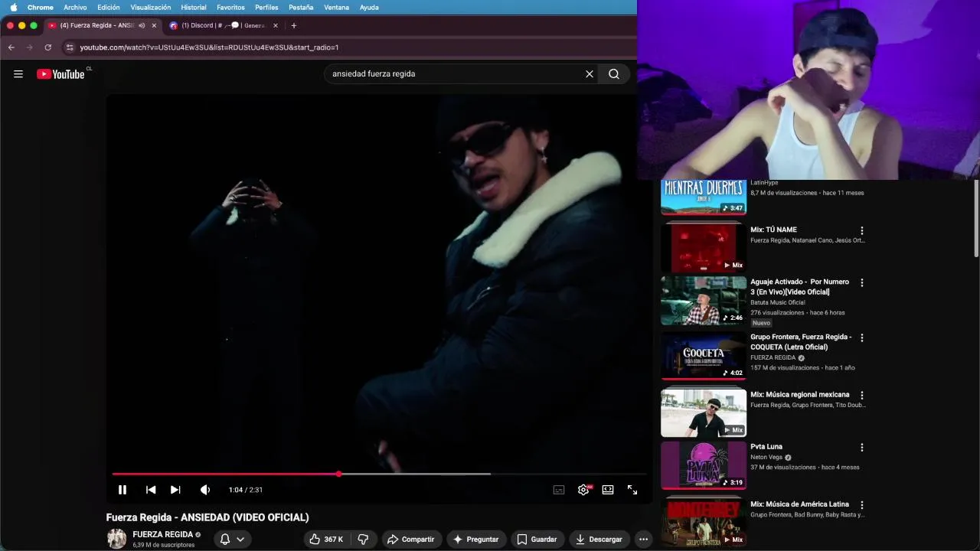The image size is (980, 551).
Task: Clear the search text with X icon
Action: pos(590,74)
